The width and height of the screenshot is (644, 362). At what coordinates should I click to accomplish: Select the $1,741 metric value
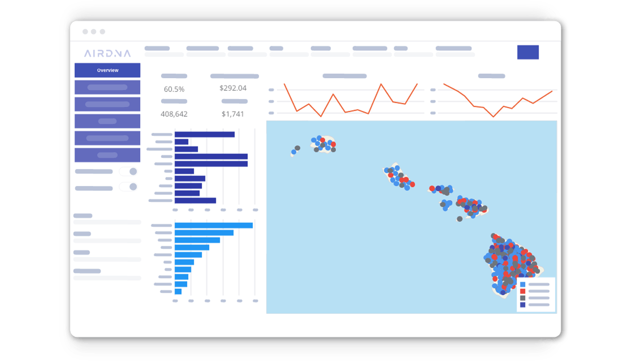233,114
